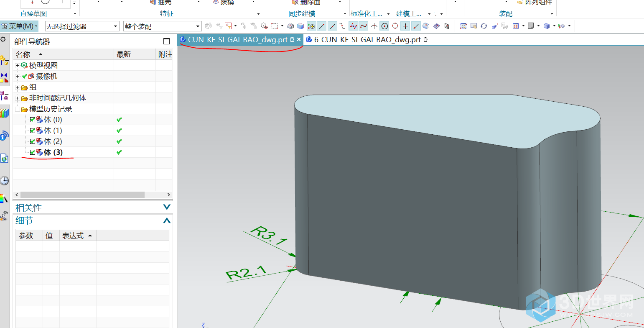Toggle the Mid Point snap icon
The height and width of the screenshot is (328, 644).
point(332,26)
